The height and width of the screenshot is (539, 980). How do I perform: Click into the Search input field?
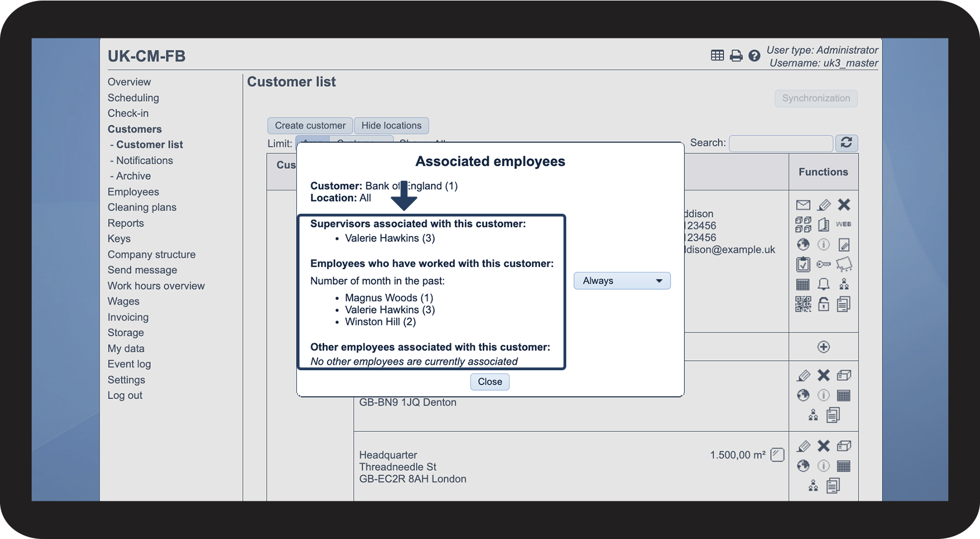[x=781, y=143]
